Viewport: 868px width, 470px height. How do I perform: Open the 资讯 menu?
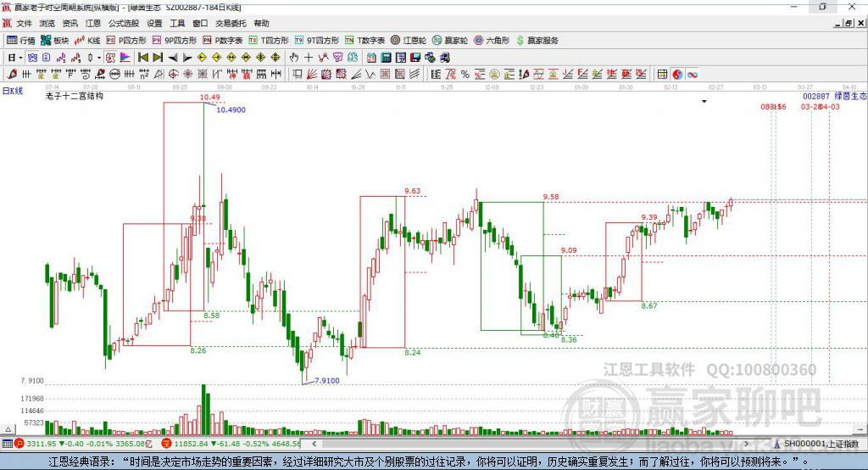(70, 23)
